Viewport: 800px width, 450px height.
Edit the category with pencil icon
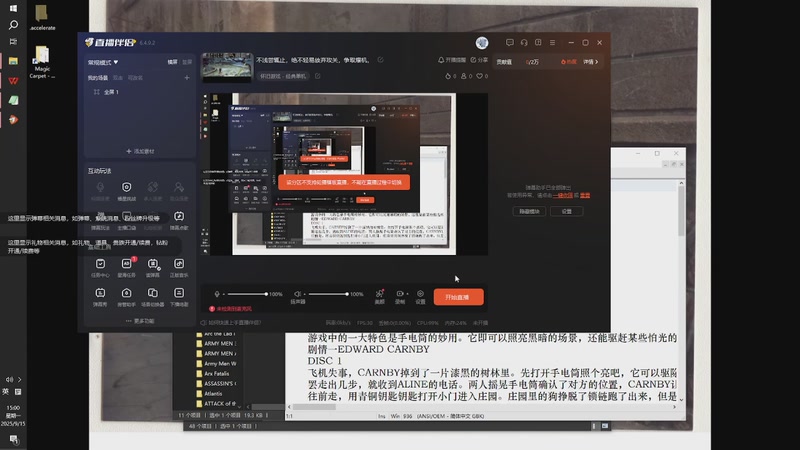coord(317,76)
